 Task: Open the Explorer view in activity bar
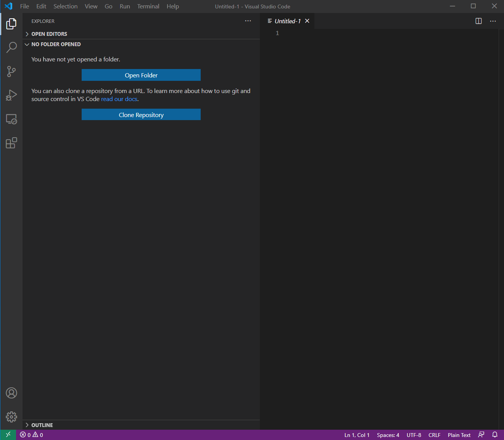click(11, 24)
